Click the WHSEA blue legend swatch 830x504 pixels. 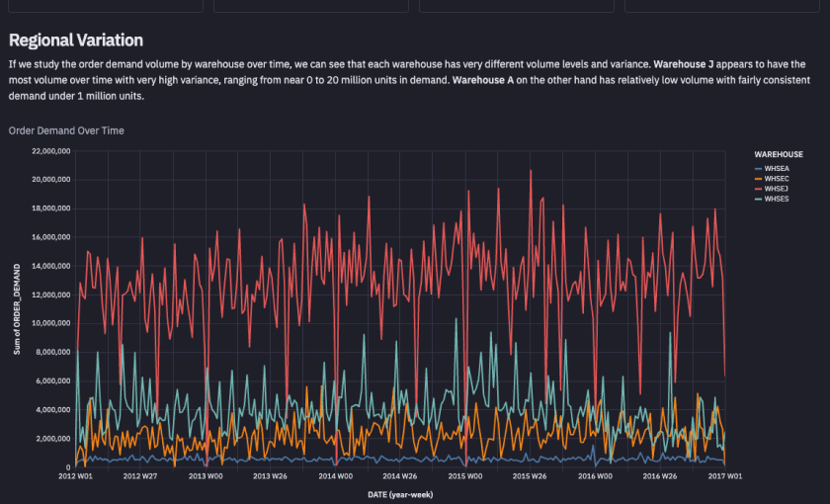tap(758, 169)
